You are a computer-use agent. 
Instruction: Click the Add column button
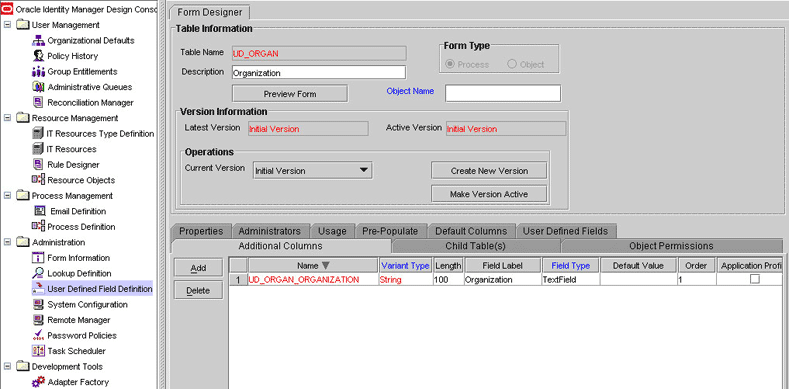pos(198,268)
